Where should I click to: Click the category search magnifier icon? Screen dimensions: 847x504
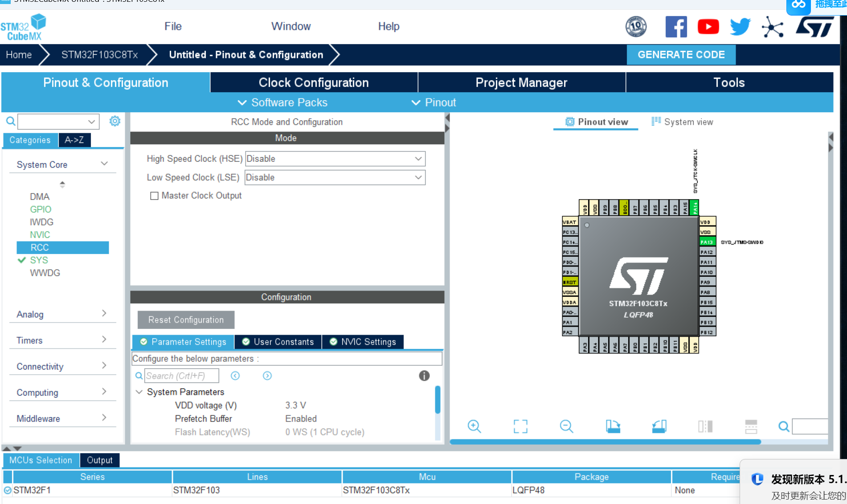click(x=11, y=121)
